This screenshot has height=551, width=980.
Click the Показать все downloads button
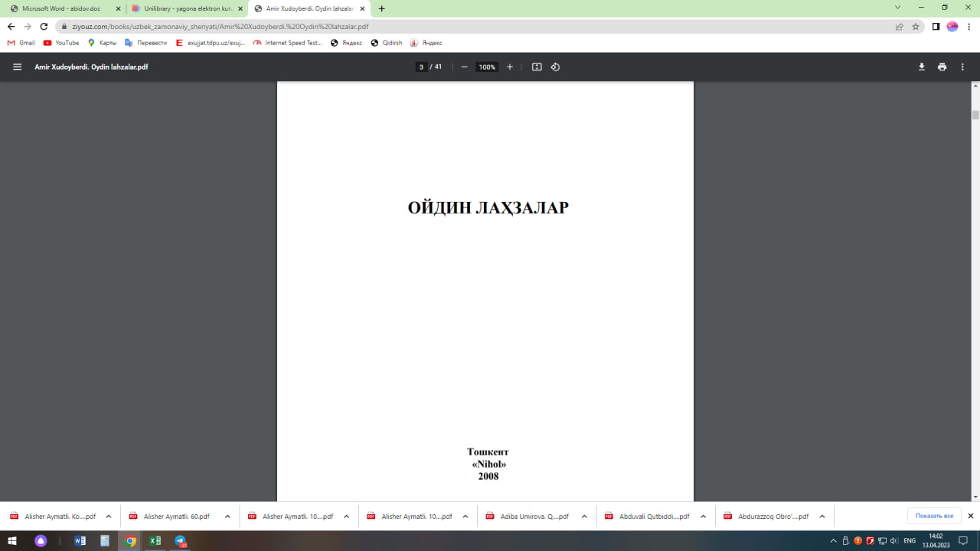click(x=934, y=516)
